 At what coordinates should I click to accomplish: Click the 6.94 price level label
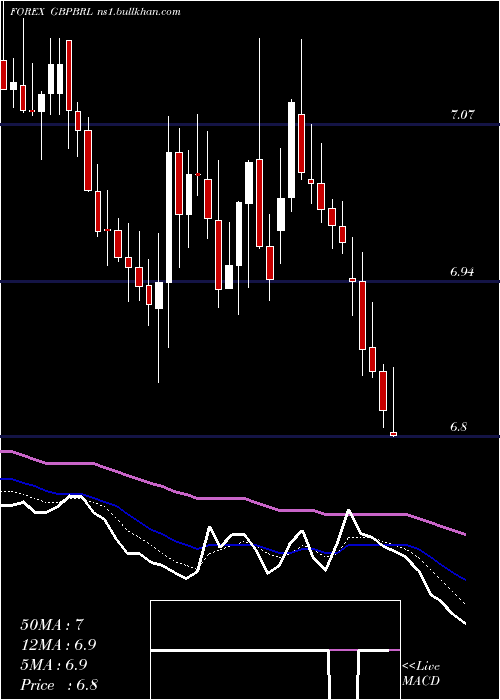[462, 271]
